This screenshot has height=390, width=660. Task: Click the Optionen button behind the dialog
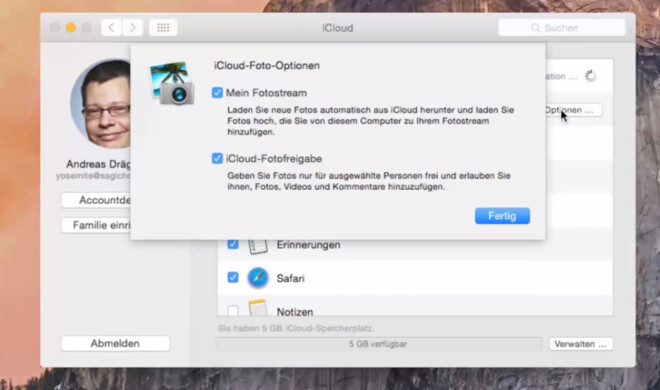573,110
